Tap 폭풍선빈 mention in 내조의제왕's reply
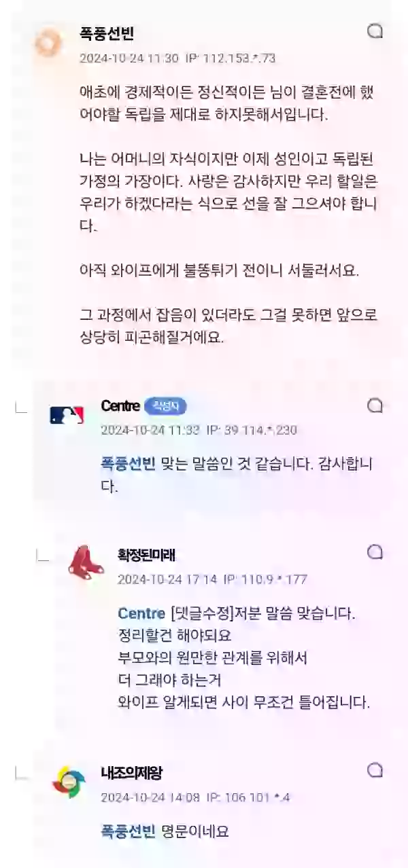 pos(128,831)
